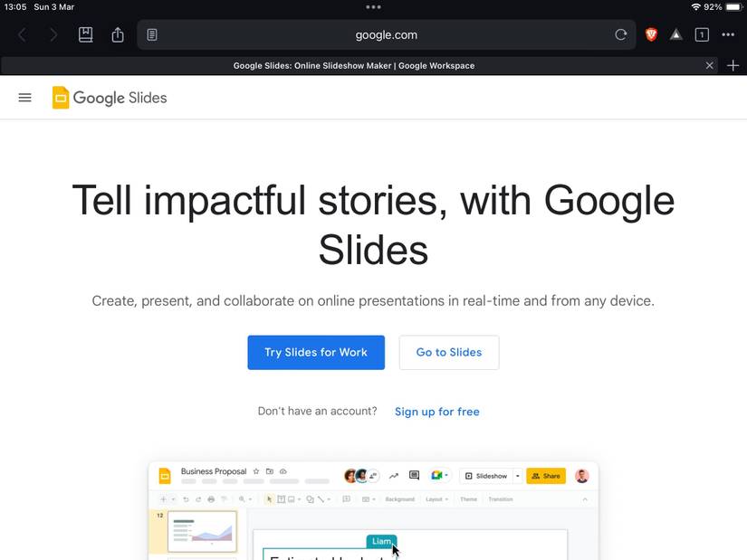Reload the page with the refresh icon
The height and width of the screenshot is (560, 747).
pyautogui.click(x=620, y=35)
